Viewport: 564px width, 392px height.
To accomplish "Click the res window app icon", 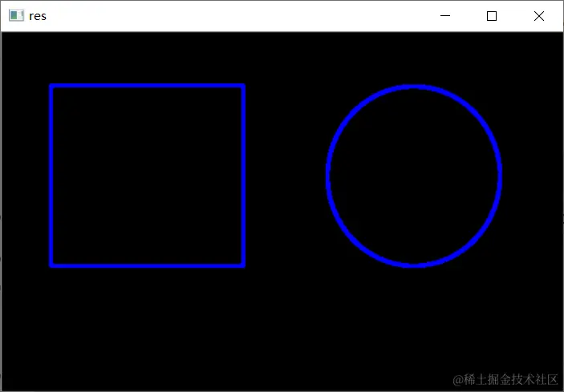I will coord(16,16).
